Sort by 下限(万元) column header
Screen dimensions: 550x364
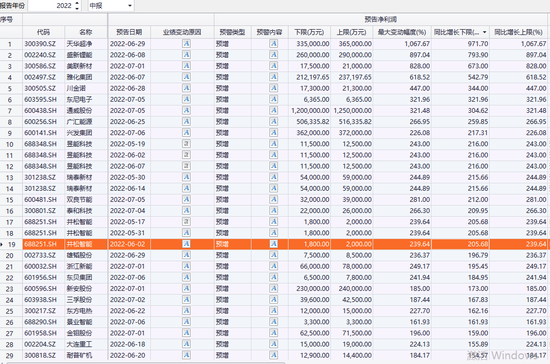pyautogui.click(x=309, y=32)
